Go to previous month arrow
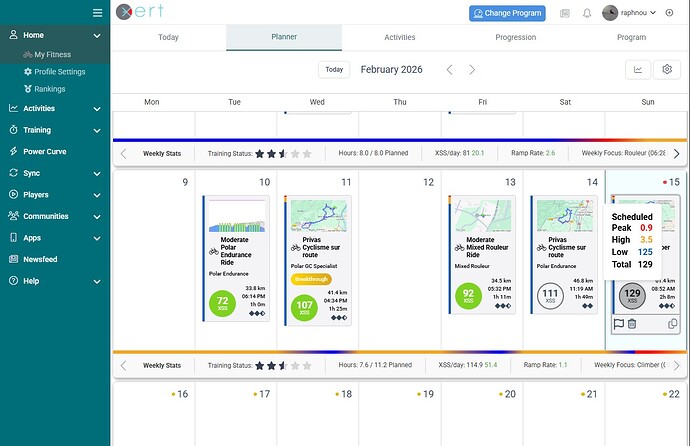The image size is (690, 446). [x=449, y=69]
